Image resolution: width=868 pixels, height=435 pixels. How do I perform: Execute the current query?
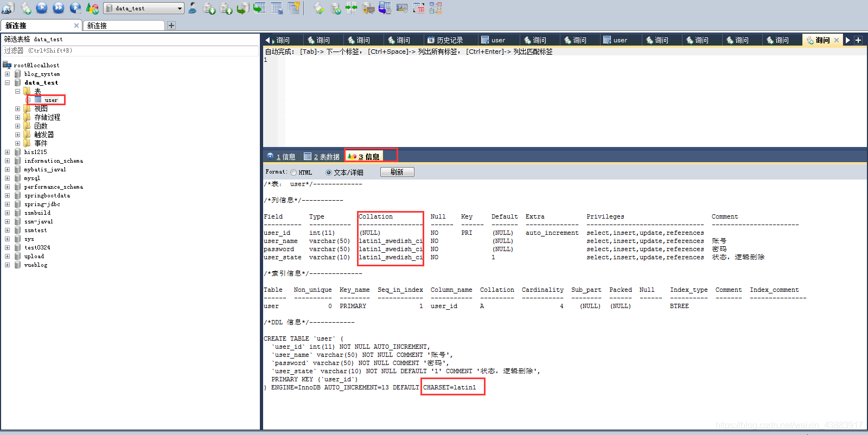tap(42, 8)
